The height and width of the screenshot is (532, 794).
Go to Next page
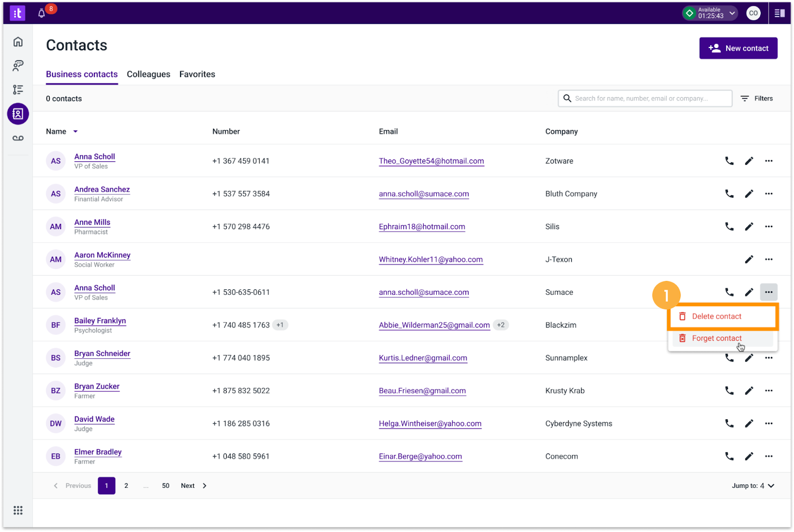(194, 486)
